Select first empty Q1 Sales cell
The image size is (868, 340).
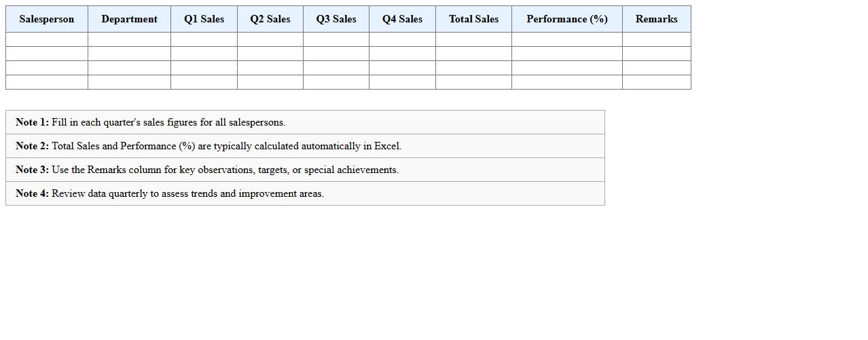pyautogui.click(x=204, y=39)
